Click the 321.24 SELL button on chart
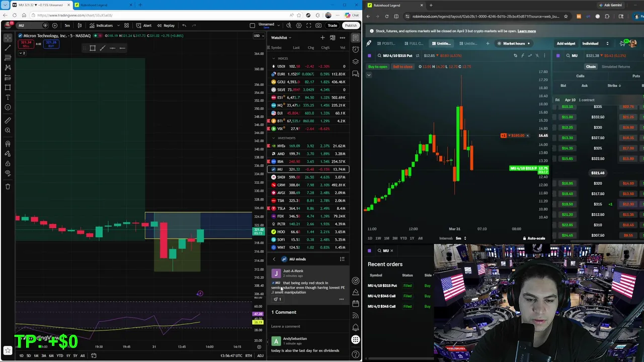Image resolution: width=644 pixels, height=362 pixels. click(x=26, y=44)
